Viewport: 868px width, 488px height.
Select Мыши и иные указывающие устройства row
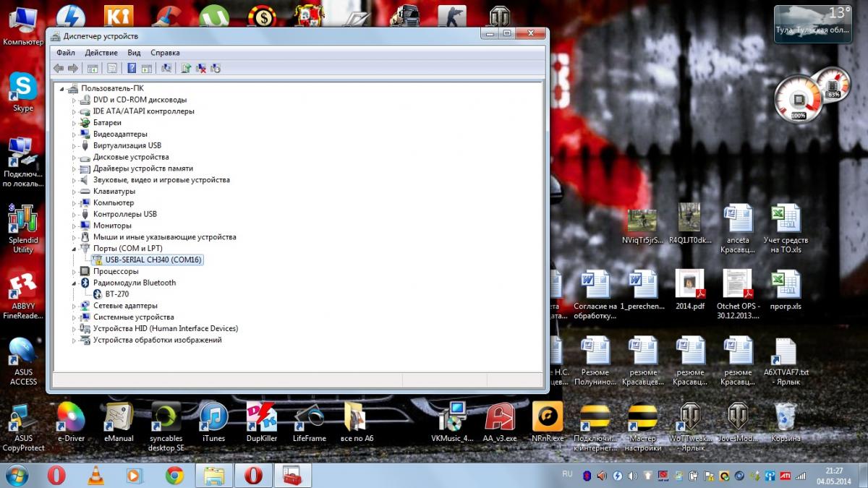tap(164, 237)
